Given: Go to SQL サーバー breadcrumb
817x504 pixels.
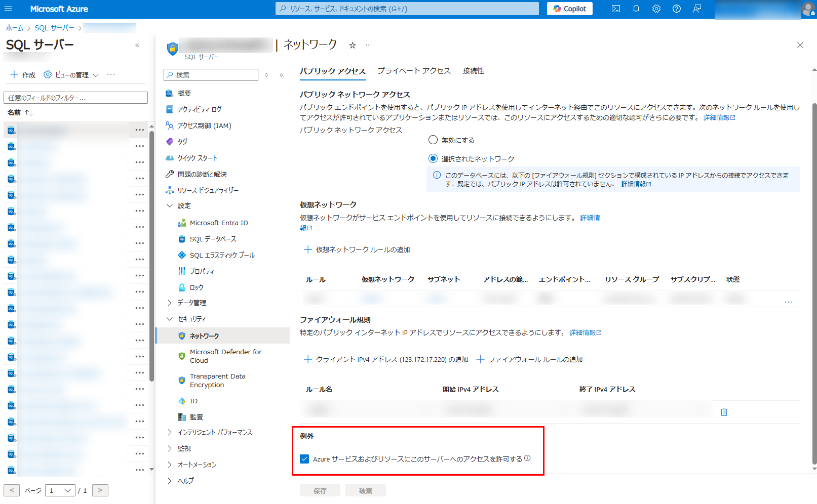Looking at the screenshot, I should (x=54, y=28).
